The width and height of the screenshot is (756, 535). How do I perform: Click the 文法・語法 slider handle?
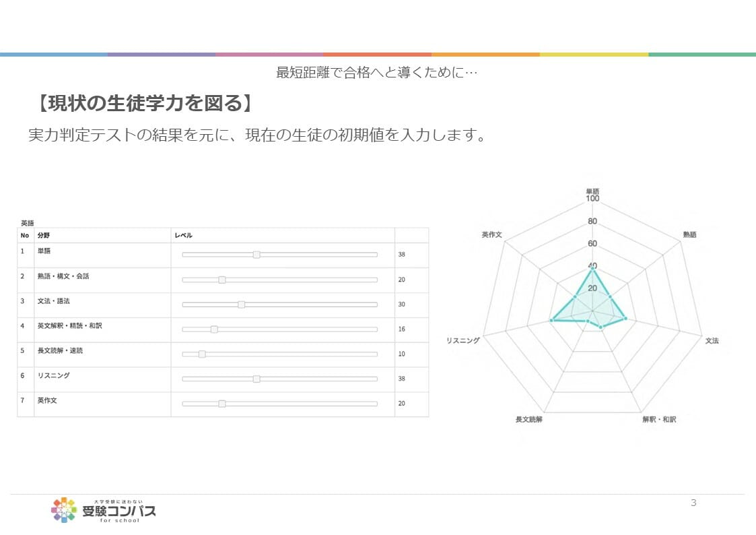coord(241,305)
